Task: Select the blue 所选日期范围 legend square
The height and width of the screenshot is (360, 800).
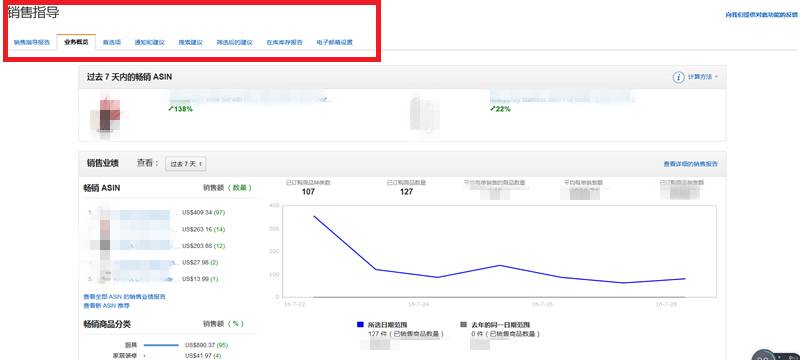Action: [360, 324]
